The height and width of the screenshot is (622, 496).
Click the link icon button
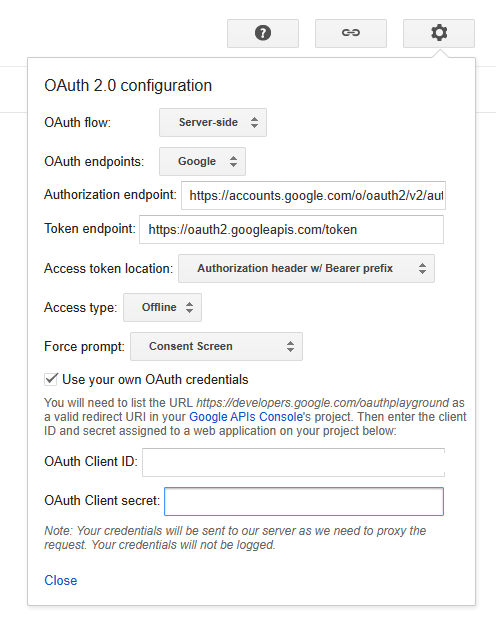[x=351, y=33]
